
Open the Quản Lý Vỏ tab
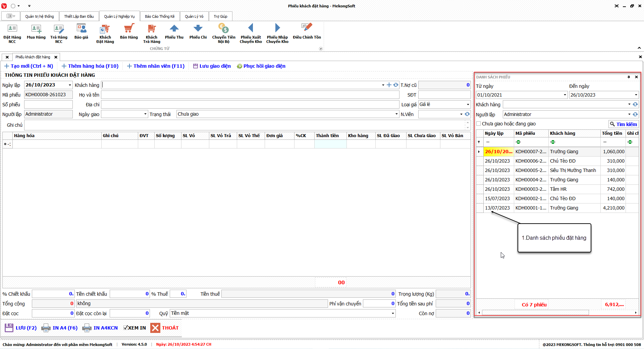(x=194, y=16)
